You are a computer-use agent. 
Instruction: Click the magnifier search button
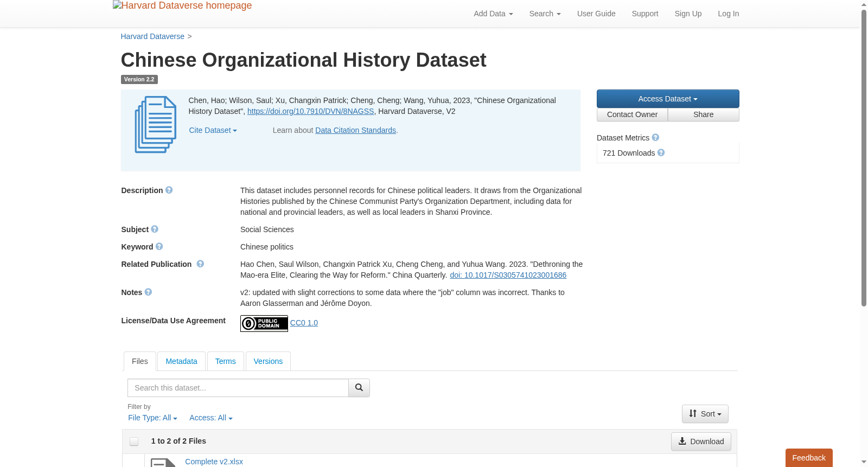pyautogui.click(x=359, y=388)
